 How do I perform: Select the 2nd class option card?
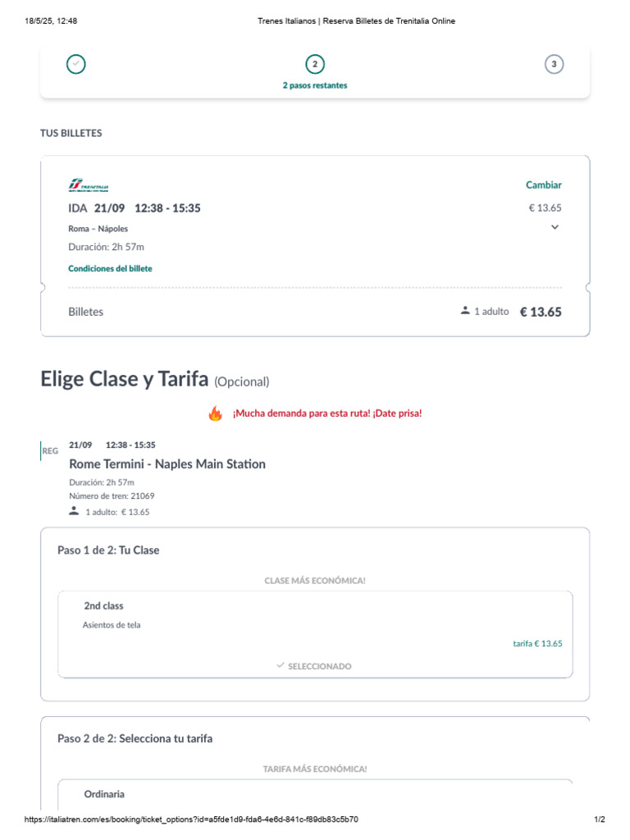tap(315, 623)
